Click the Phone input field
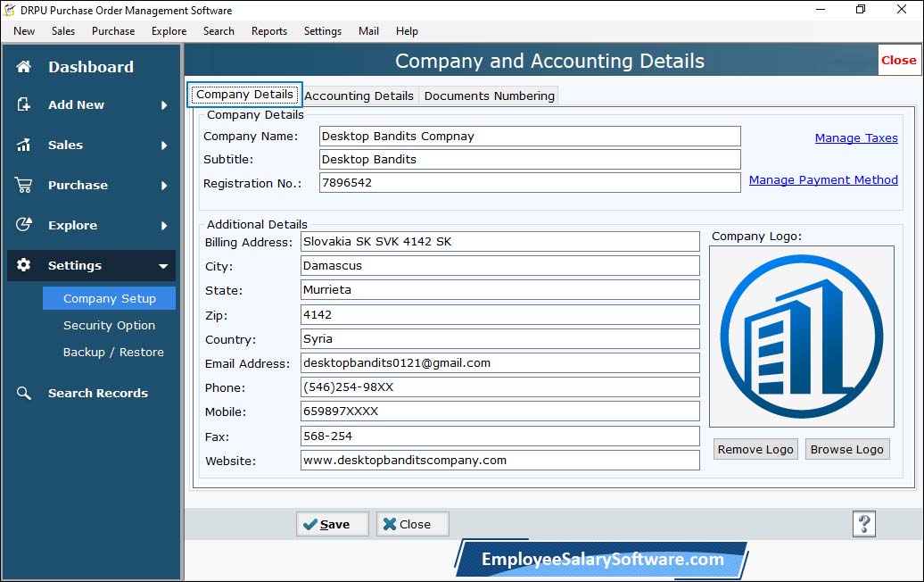This screenshot has height=582, width=924. [499, 387]
